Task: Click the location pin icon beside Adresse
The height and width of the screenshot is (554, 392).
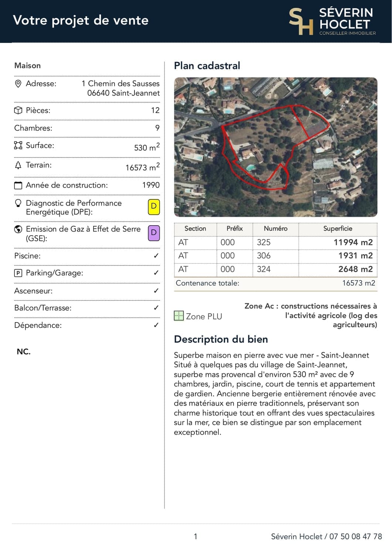Action: tap(18, 84)
